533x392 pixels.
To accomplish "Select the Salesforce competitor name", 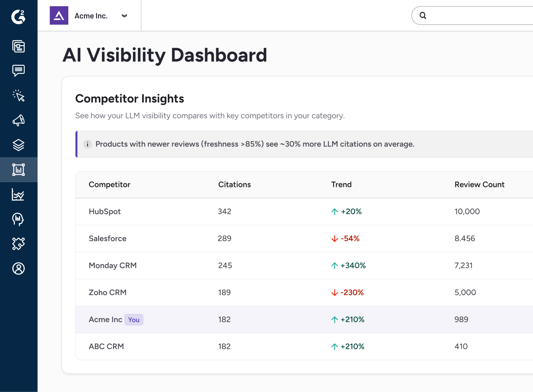I will pos(108,239).
